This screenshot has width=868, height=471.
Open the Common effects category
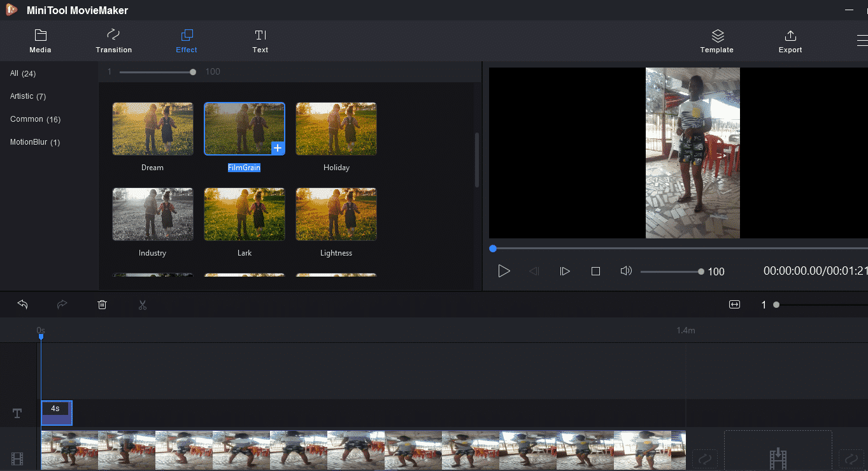(35, 119)
